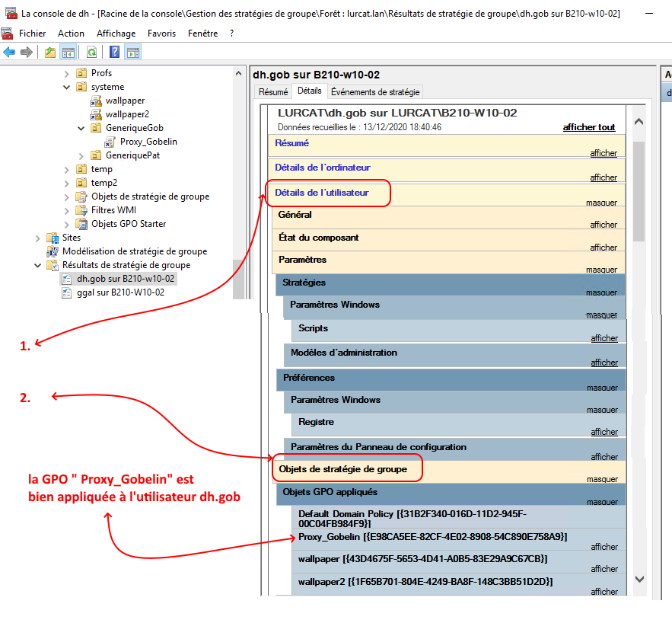Click the Up one level folder icon
The width and height of the screenshot is (672, 623).
click(x=50, y=52)
